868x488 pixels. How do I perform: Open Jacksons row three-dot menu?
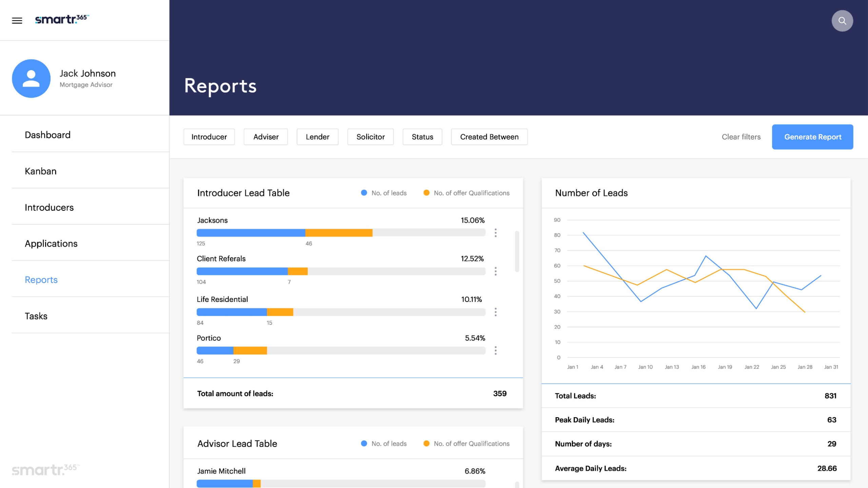point(495,233)
